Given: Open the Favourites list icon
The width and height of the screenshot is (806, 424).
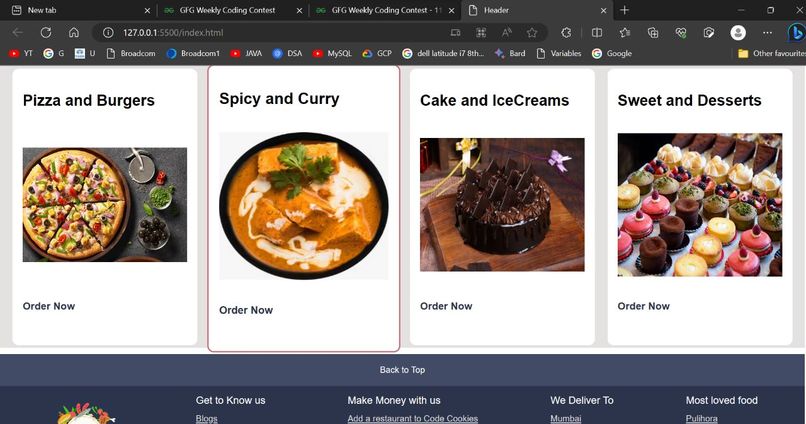Looking at the screenshot, I should pos(625,32).
